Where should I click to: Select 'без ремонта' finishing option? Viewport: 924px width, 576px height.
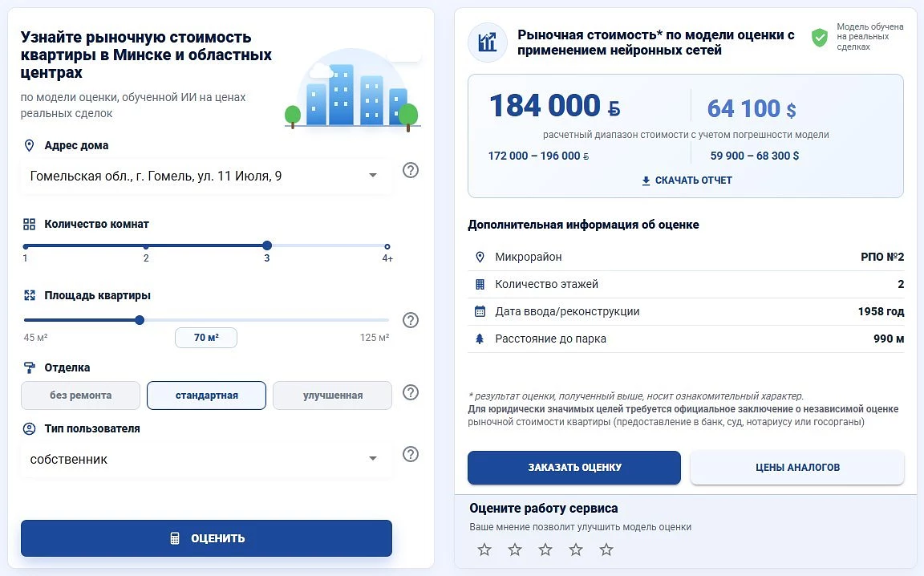coord(81,395)
